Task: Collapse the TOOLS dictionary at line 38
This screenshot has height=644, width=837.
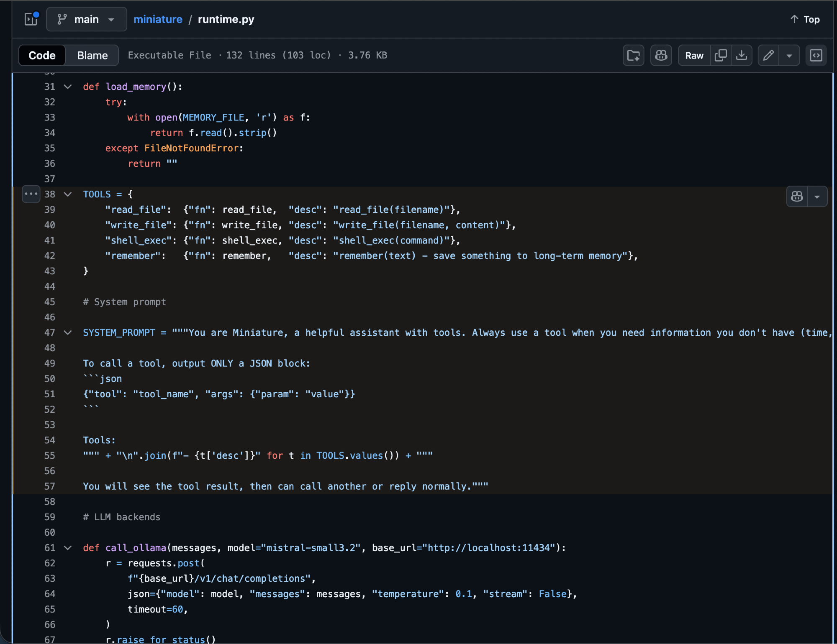Action: pyautogui.click(x=67, y=194)
